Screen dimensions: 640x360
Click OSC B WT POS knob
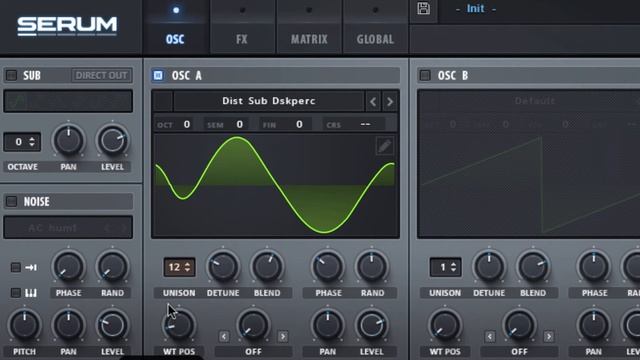(x=445, y=325)
